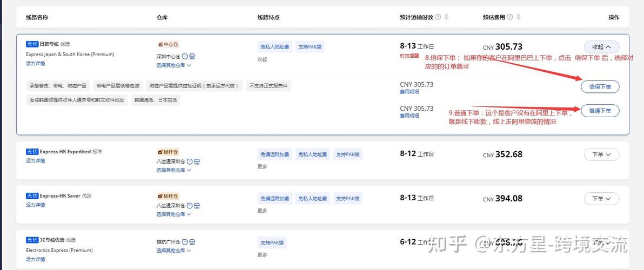This screenshot has height=270, width=644.
Task: Click the chat icon next to 深圳中心仓
Action: [185, 56]
